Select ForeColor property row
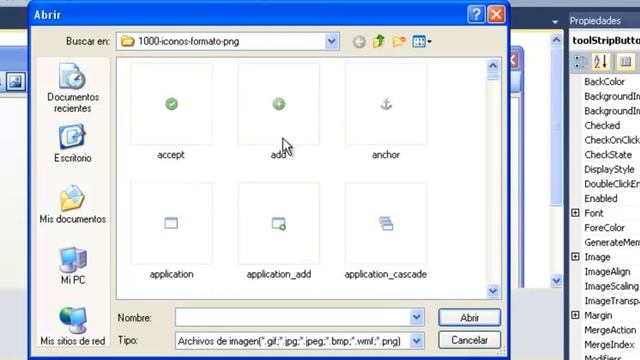 point(605,228)
